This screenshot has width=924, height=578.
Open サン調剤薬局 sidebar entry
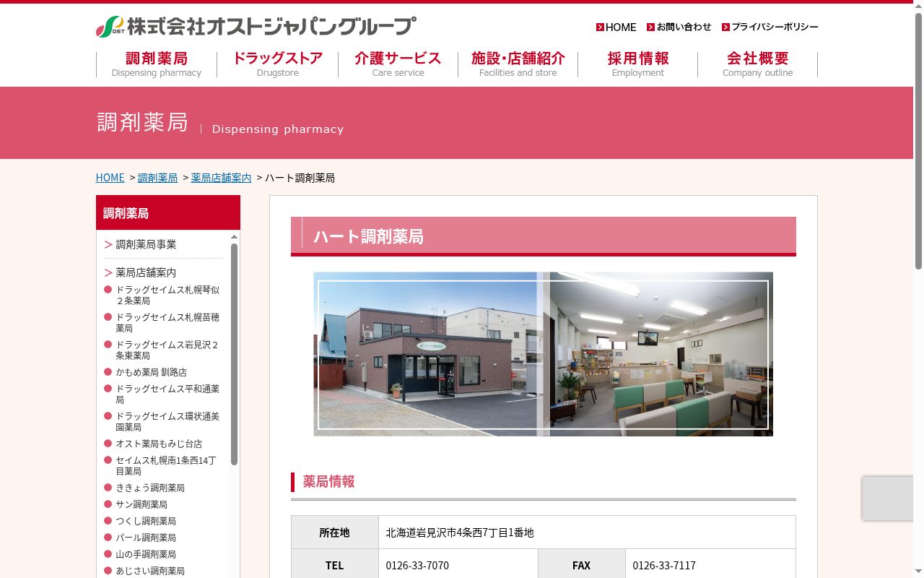point(141,504)
